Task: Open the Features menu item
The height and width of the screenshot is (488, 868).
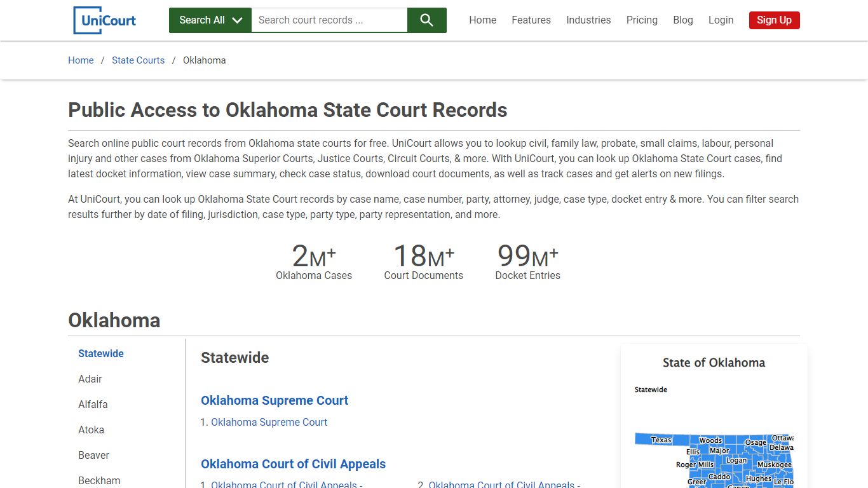Action: [531, 20]
